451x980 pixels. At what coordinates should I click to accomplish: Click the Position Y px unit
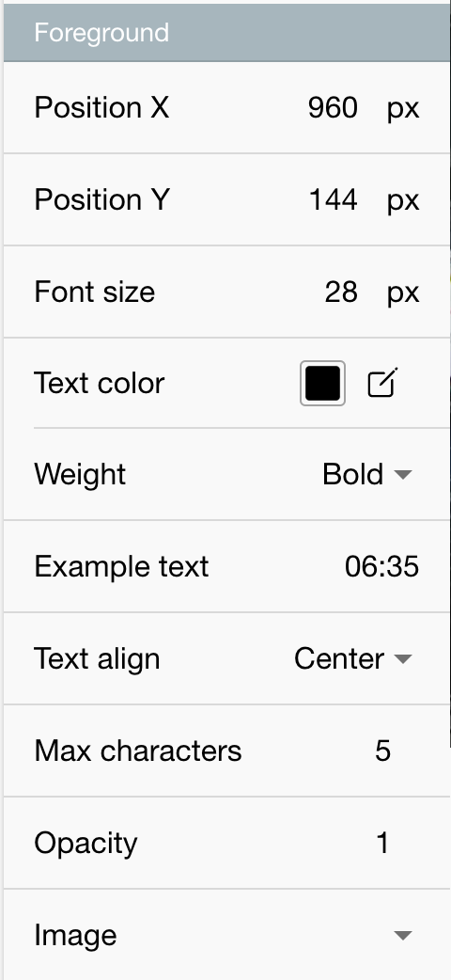click(403, 201)
